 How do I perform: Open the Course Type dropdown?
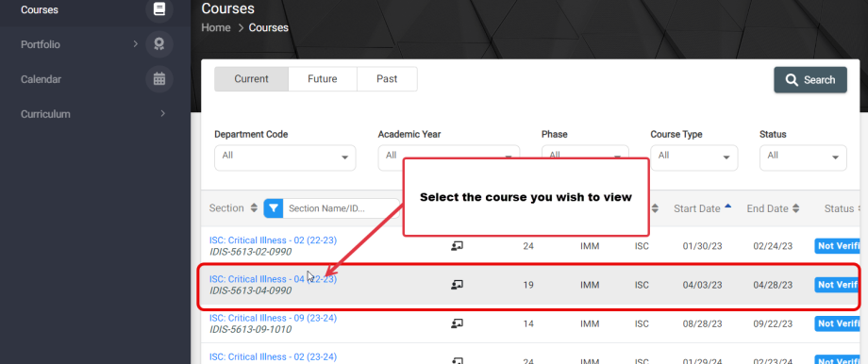(694, 157)
